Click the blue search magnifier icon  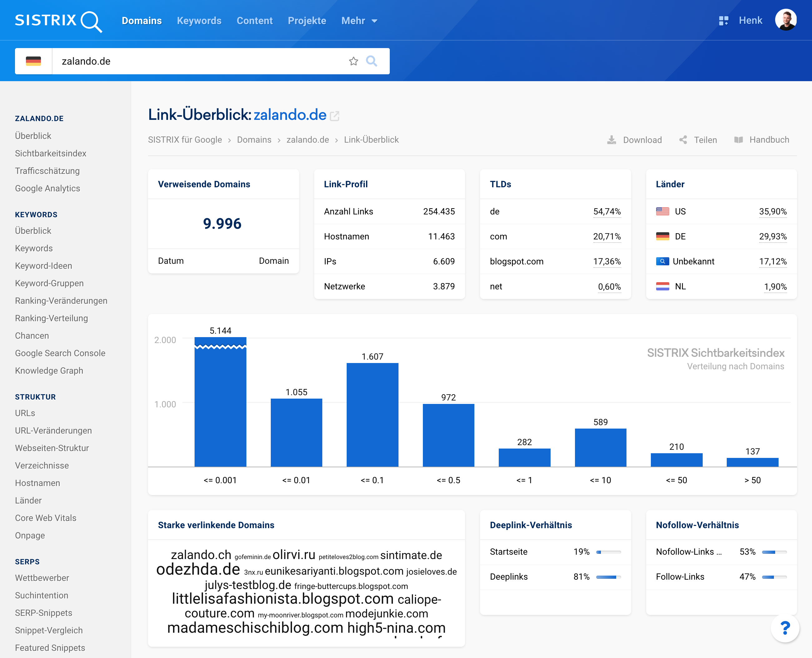tap(372, 61)
